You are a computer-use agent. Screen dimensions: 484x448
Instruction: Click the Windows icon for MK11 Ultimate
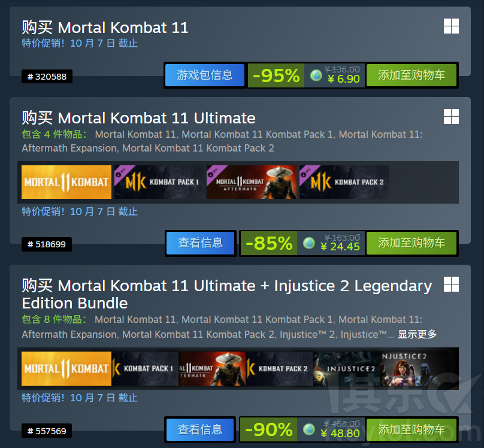point(451,116)
